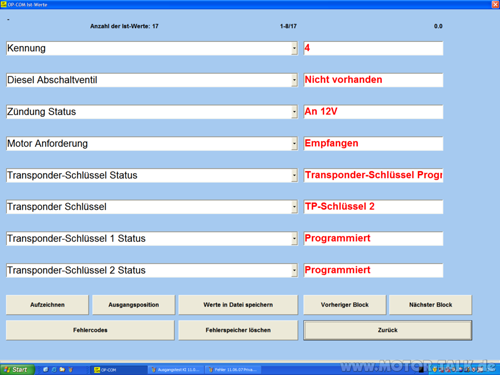Go to Vorheriger Block
Viewport: 500px width, 375px height.
click(x=345, y=305)
